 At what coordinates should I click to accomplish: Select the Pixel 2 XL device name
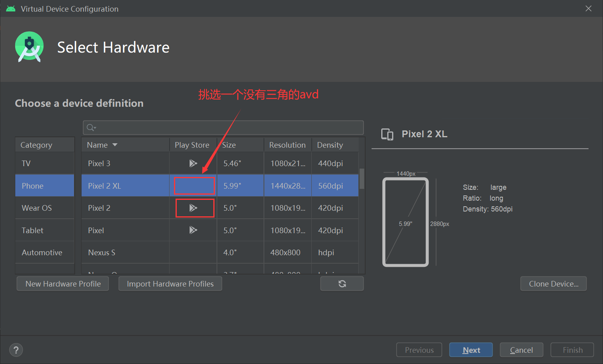[x=104, y=186]
